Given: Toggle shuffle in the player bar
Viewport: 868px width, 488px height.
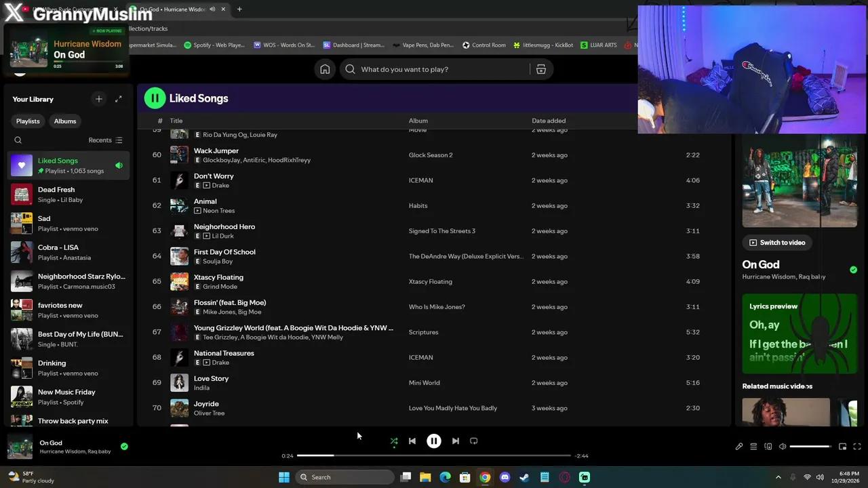Looking at the screenshot, I should tap(394, 441).
